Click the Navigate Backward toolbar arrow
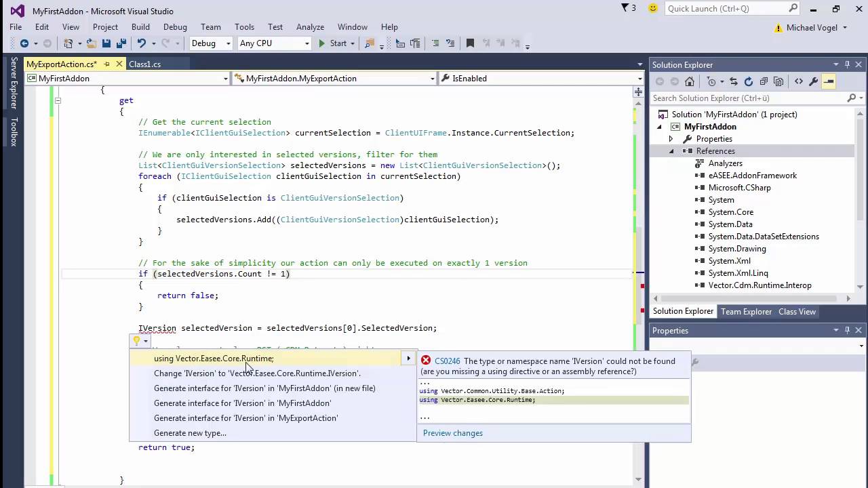 [24, 43]
